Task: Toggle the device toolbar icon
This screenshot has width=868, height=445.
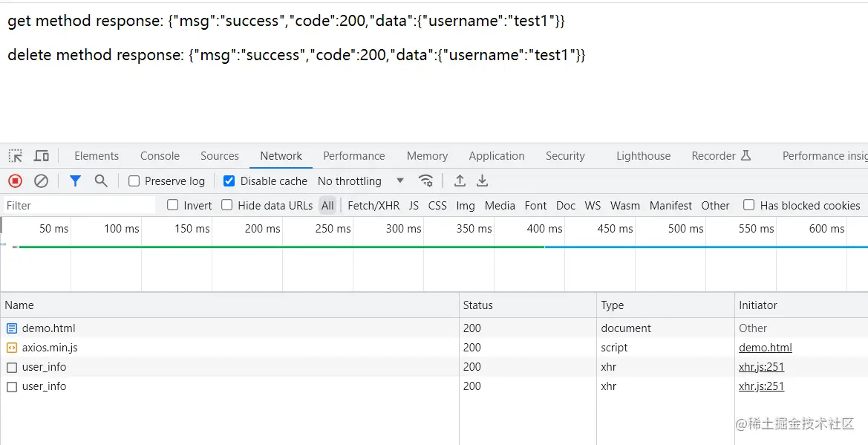Action: click(x=42, y=156)
